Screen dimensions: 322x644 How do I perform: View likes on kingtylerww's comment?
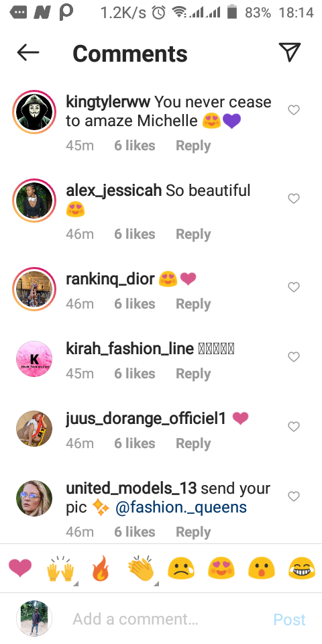[x=135, y=146]
